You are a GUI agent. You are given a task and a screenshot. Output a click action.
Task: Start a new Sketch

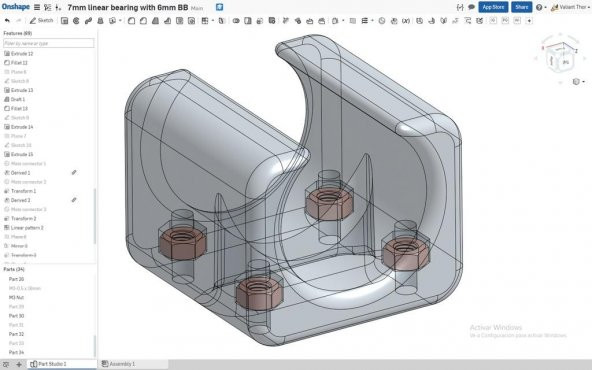pyautogui.click(x=42, y=20)
